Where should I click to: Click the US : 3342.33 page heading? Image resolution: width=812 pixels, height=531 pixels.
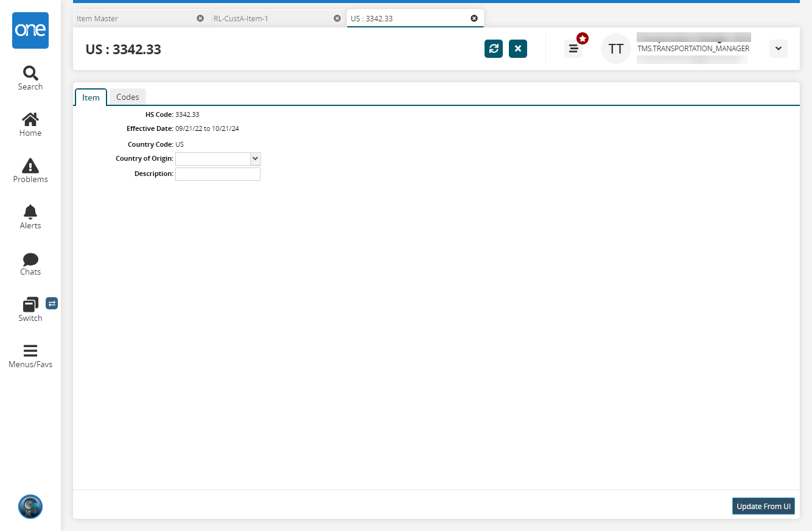coord(124,49)
